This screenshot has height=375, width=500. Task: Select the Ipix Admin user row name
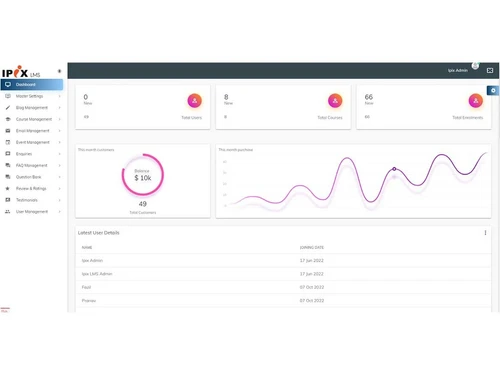(x=92, y=260)
